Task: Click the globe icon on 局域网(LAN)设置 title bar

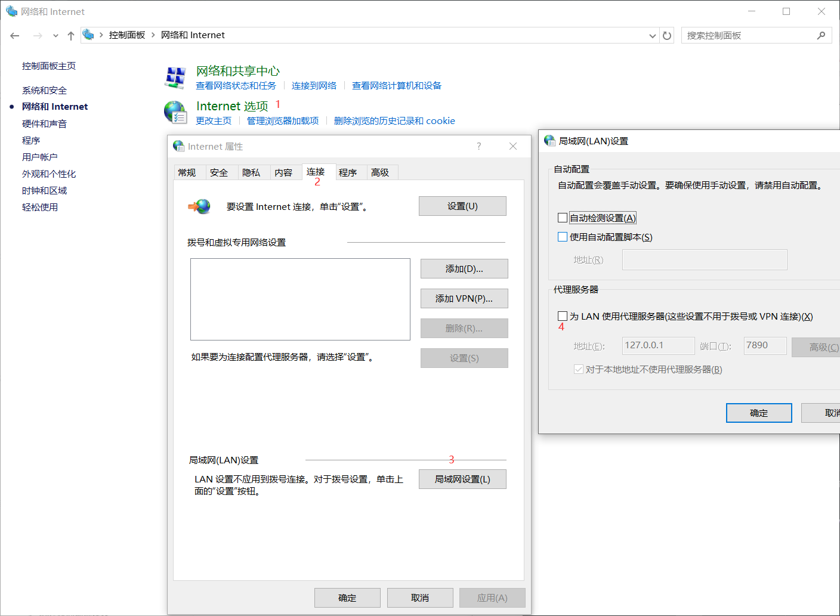Action: (549, 141)
